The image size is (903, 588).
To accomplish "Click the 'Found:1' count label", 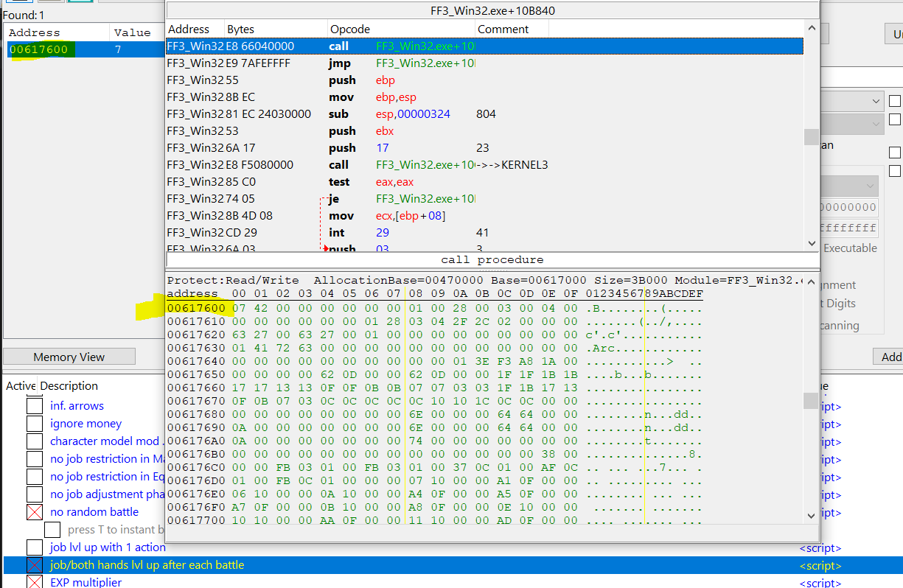I will (24, 15).
